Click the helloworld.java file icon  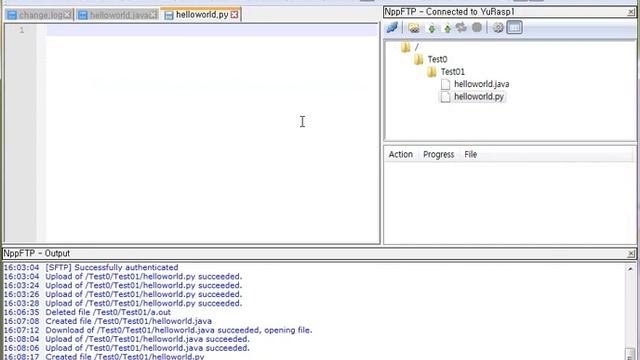[445, 84]
